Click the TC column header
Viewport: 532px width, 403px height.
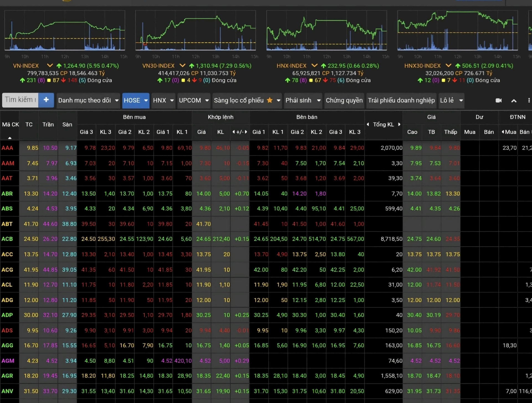pyautogui.click(x=29, y=124)
